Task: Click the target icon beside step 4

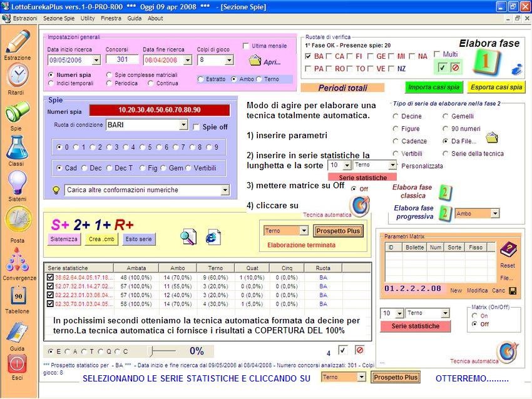Action: [360, 205]
